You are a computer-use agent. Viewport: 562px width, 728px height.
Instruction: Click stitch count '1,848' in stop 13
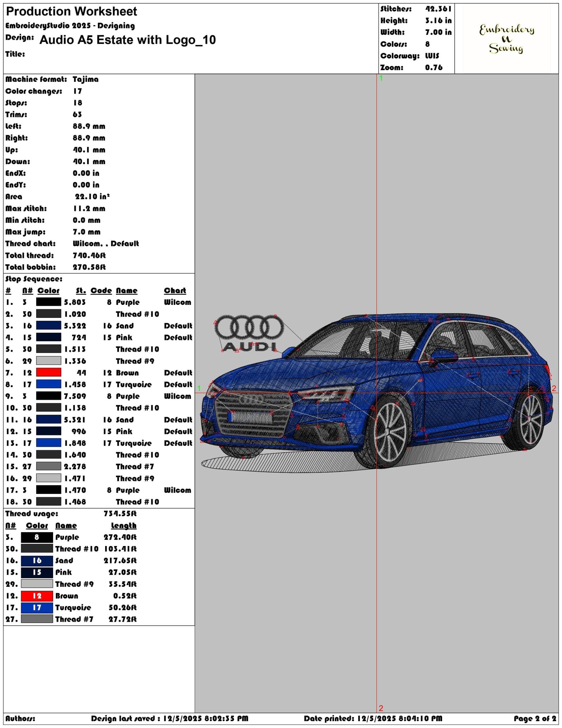pyautogui.click(x=75, y=443)
